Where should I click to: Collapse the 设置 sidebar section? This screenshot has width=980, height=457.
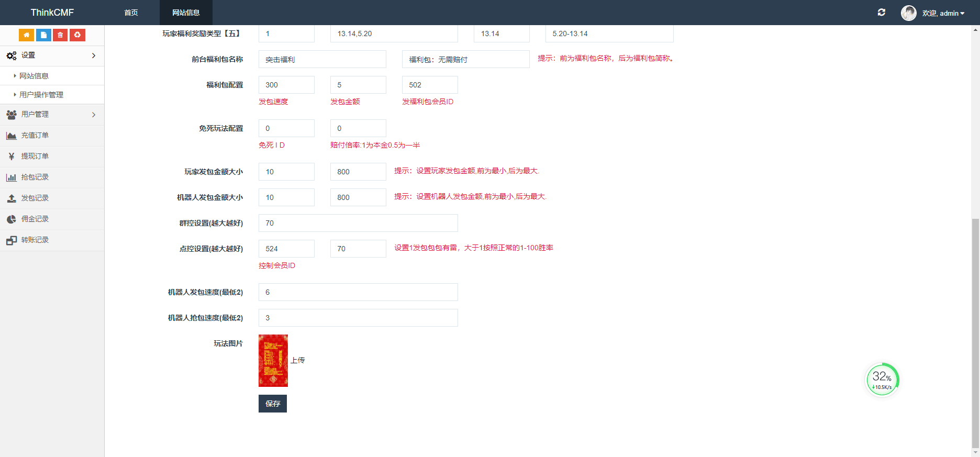(52, 55)
